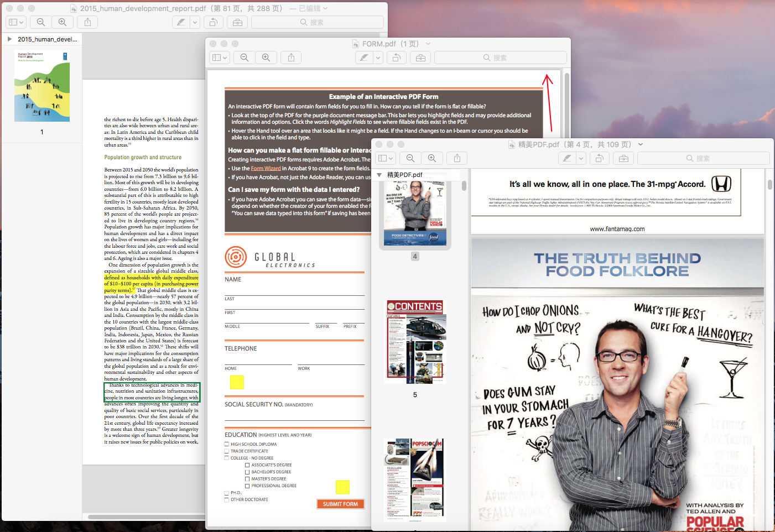Open markup toolbox in 精美PDF.pdf window
This screenshot has height=532, width=775.
coord(623,158)
